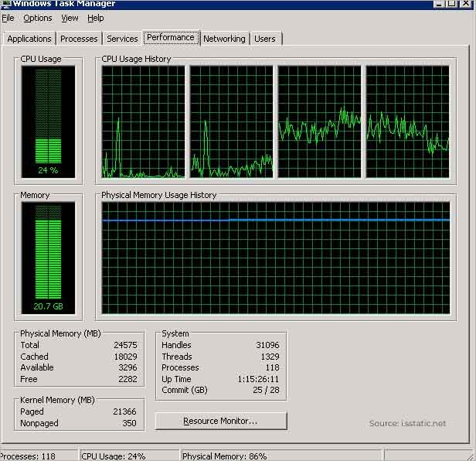Click the Physical Memory Usage History label
476x461 pixels.
click(x=158, y=195)
